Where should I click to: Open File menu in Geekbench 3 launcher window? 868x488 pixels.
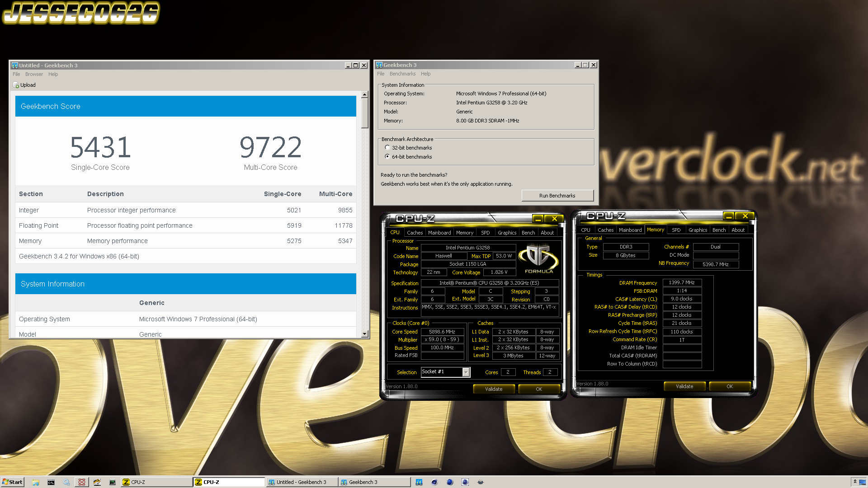click(381, 74)
